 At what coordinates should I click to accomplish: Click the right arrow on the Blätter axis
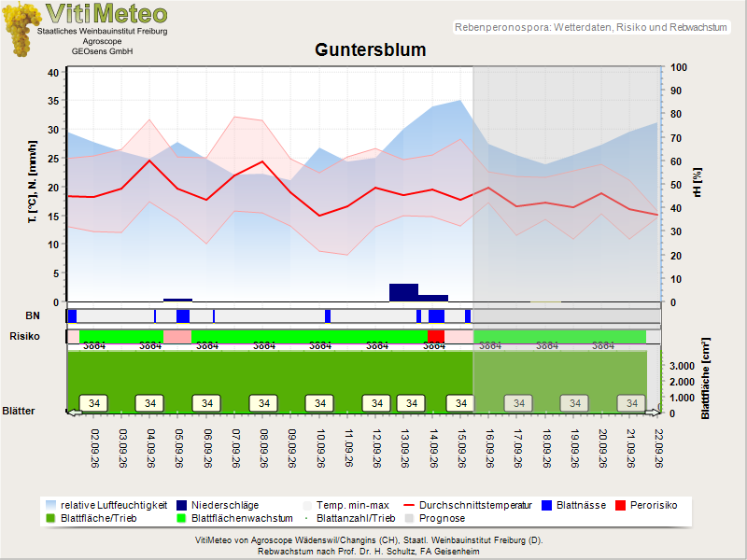(652, 413)
